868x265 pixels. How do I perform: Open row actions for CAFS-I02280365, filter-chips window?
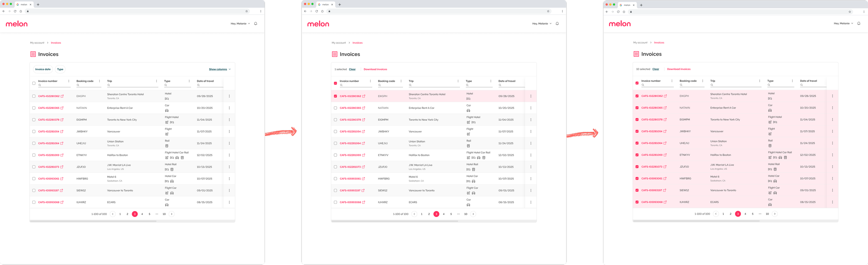pyautogui.click(x=229, y=108)
